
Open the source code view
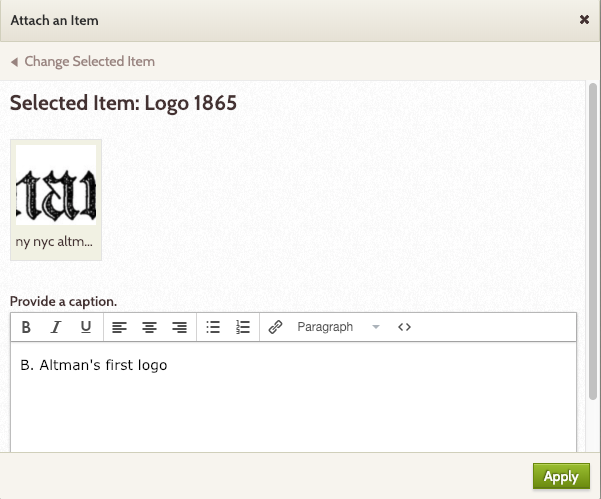[x=404, y=327]
